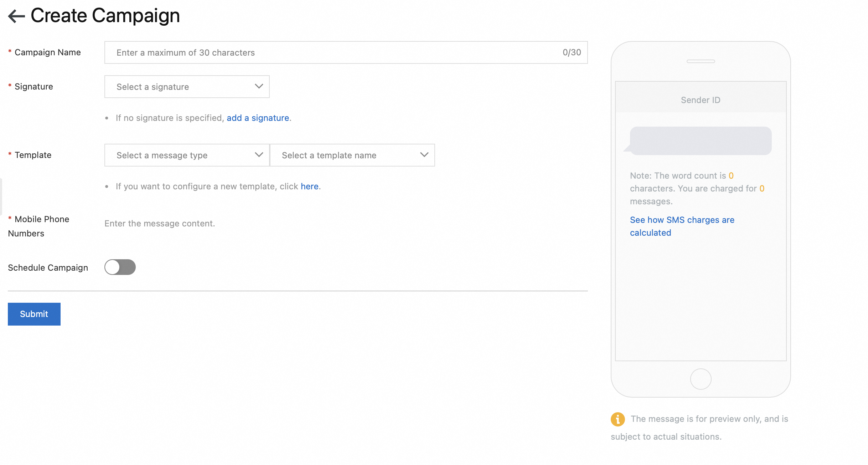Image resolution: width=868 pixels, height=465 pixels.
Task: Click the Sender ID preview icon
Action: pos(701,100)
